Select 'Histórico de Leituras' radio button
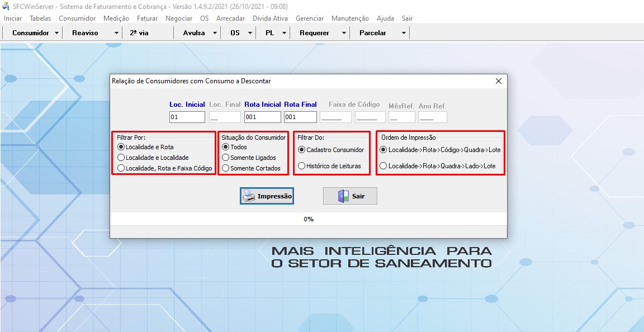644x332 pixels. coord(302,166)
